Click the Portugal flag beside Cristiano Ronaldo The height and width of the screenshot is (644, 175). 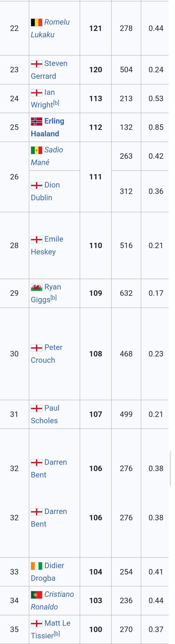[x=36, y=595]
